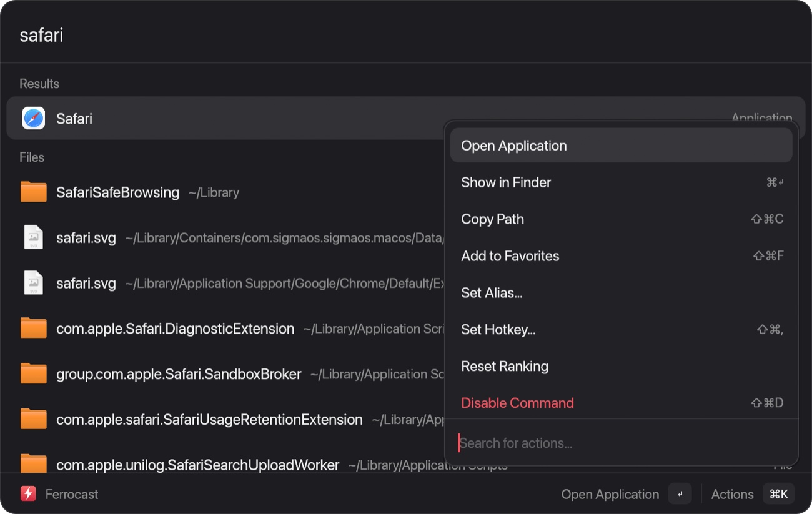The height and width of the screenshot is (514, 812).
Task: Click the safari.svg name with the Containers path
Action: [86, 238]
